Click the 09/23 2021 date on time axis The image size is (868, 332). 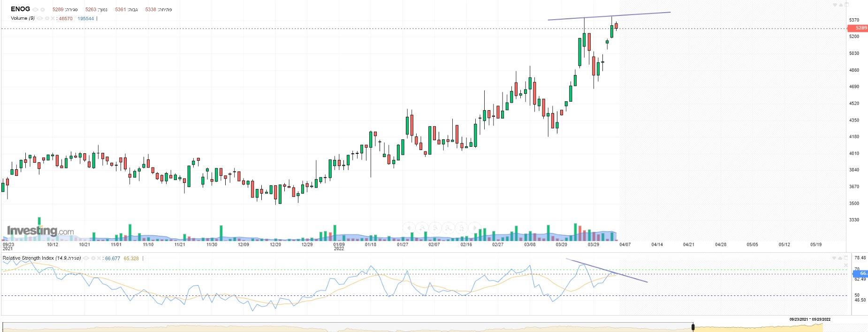[x=8, y=246]
